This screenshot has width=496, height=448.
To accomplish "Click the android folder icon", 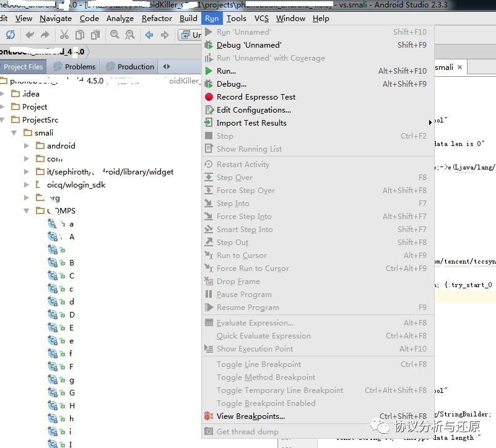I will click(40, 145).
